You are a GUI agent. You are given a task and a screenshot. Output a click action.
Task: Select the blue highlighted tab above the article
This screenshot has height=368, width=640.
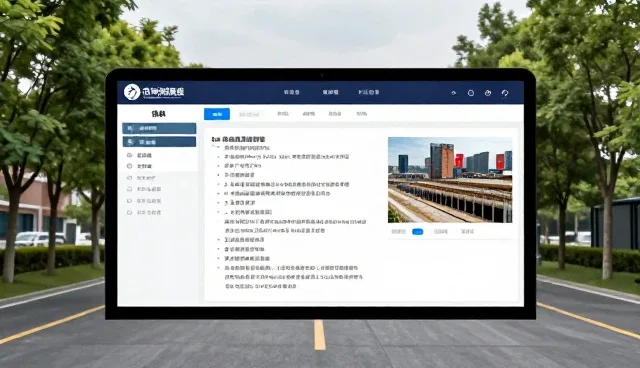tap(217, 114)
